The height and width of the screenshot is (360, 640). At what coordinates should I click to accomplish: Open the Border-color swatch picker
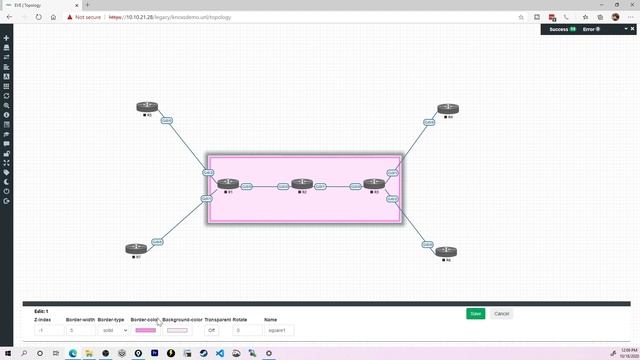point(146,330)
